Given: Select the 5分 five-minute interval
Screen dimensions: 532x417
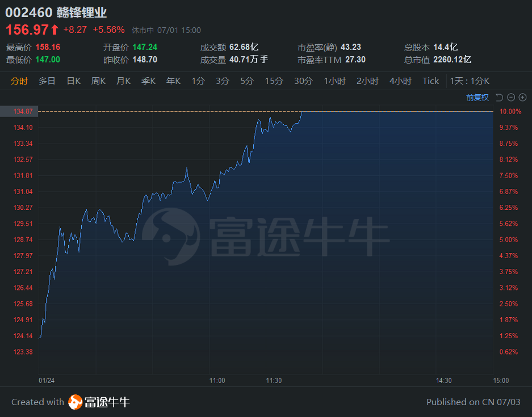Looking at the screenshot, I should pos(246,81).
